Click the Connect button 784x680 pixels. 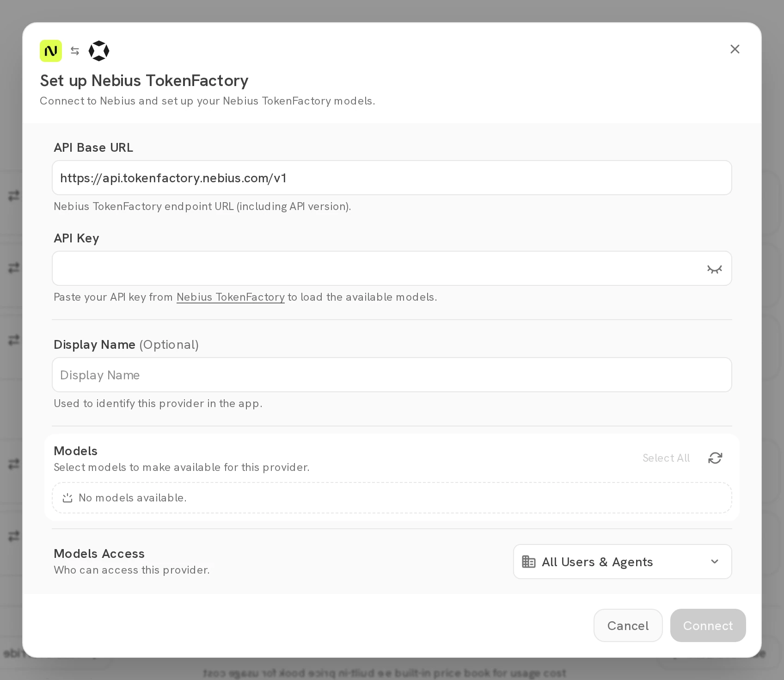[x=708, y=625]
